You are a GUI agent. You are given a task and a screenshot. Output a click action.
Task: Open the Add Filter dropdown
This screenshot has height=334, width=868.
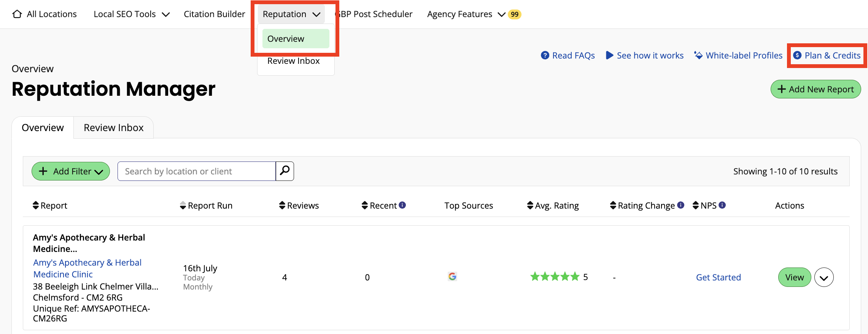pos(71,171)
